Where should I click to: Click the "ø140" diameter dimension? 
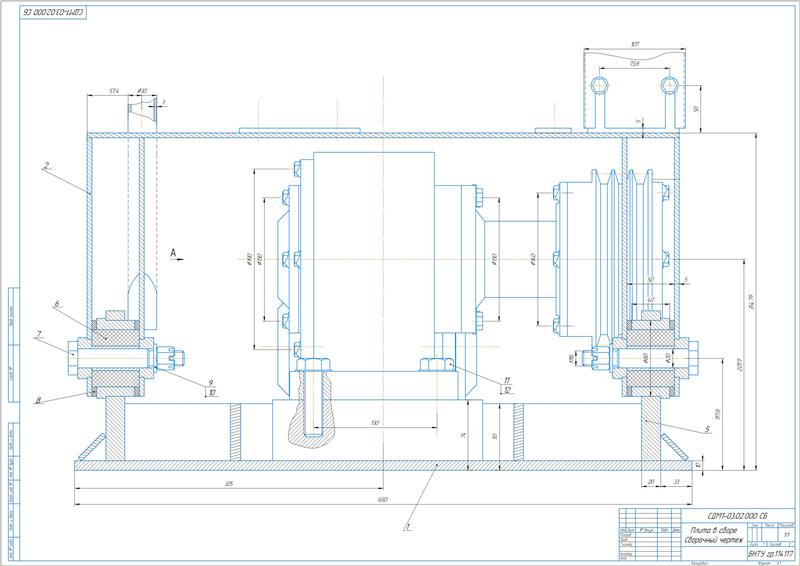coord(533,259)
